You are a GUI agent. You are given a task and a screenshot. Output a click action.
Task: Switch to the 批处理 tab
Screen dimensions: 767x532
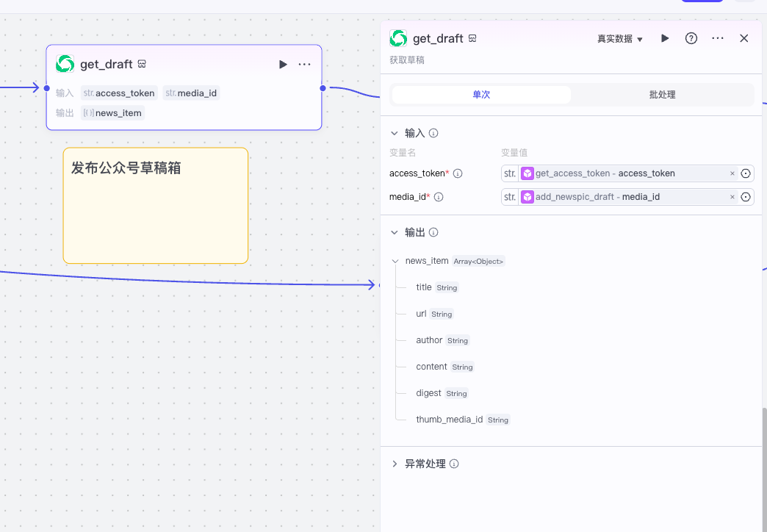click(663, 95)
